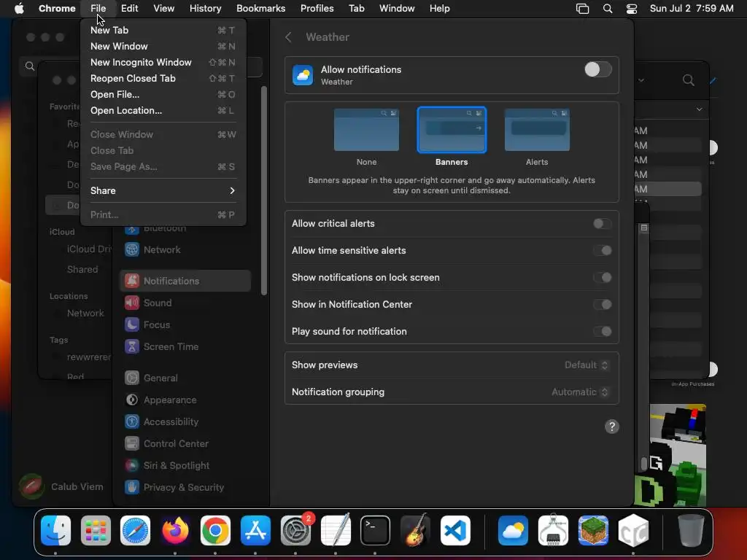The width and height of the screenshot is (747, 560).
Task: Choose Open File... from menu
Action: click(x=163, y=94)
